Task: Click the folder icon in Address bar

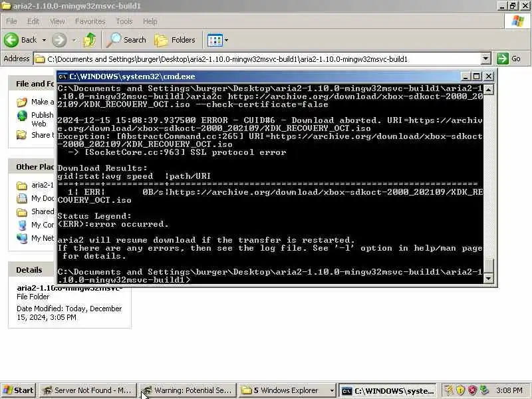Action: pos(40,59)
